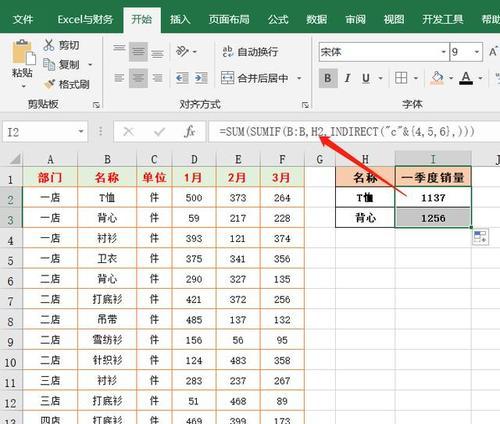The image size is (500, 424).
Task: Apply the font color A
Action: pos(466,78)
